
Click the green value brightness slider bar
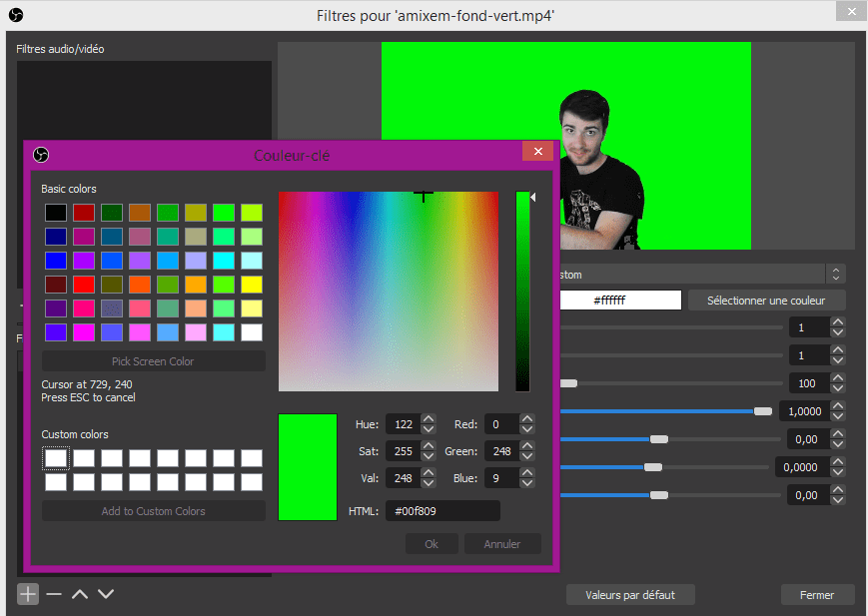[522, 292]
